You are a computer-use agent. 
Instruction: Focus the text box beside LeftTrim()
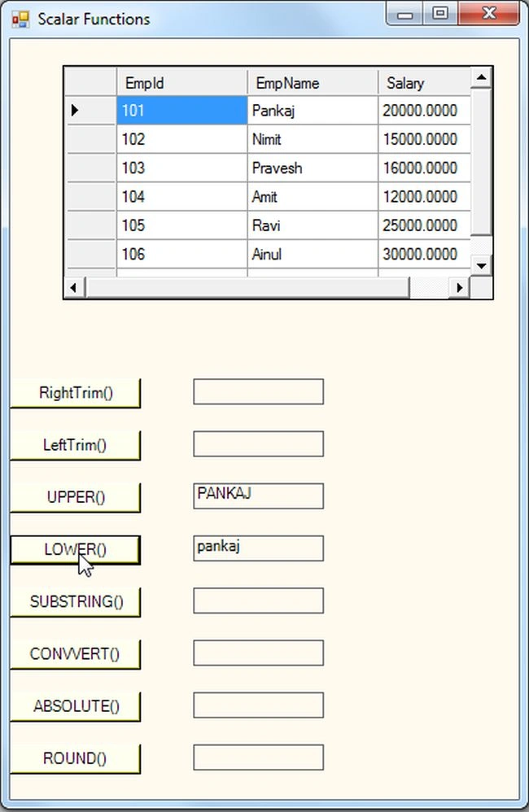[259, 443]
